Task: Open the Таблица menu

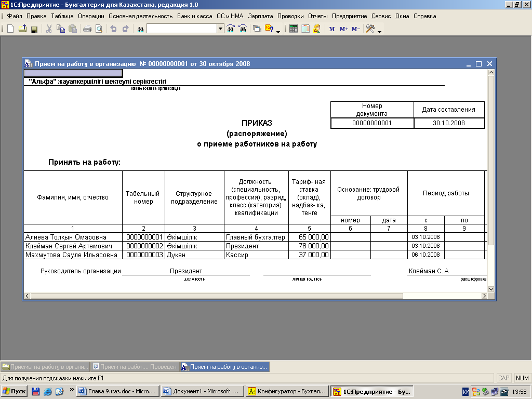Action: point(62,16)
